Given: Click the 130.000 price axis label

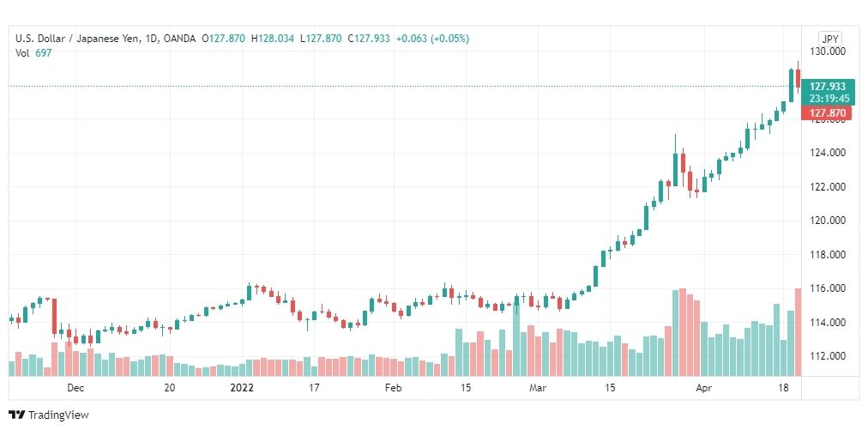Looking at the screenshot, I should click(828, 51).
